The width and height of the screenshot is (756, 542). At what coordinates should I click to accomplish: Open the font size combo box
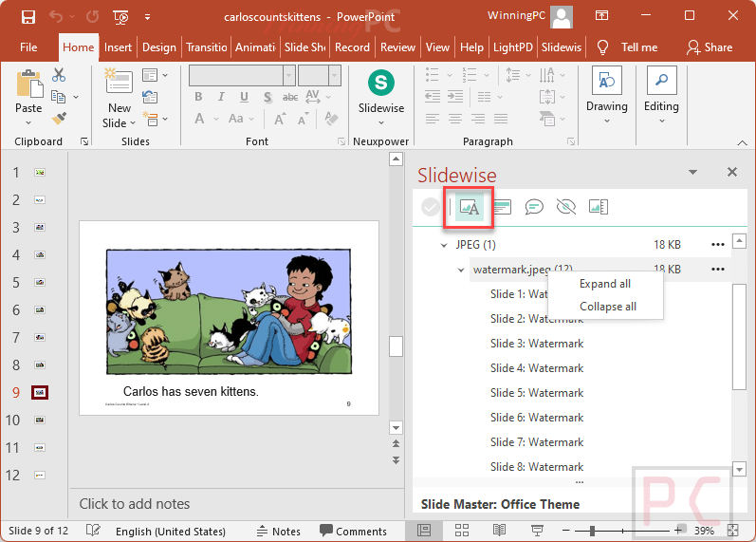tap(319, 76)
